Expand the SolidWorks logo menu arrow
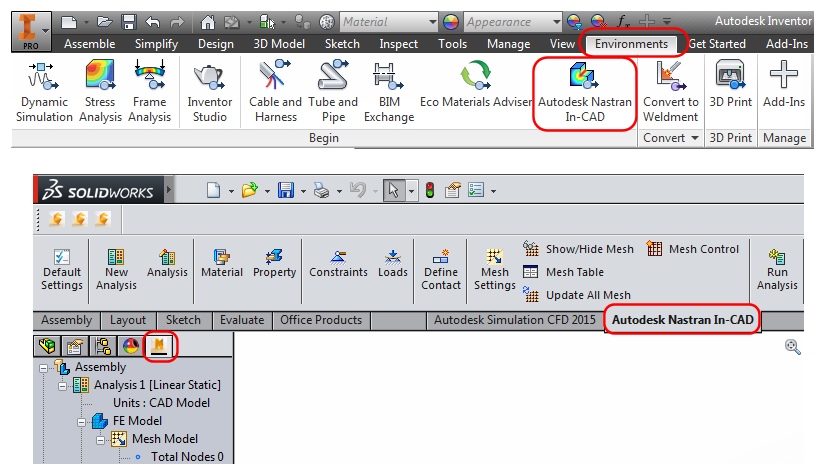Viewport: 820px width, 475px height. (x=169, y=189)
